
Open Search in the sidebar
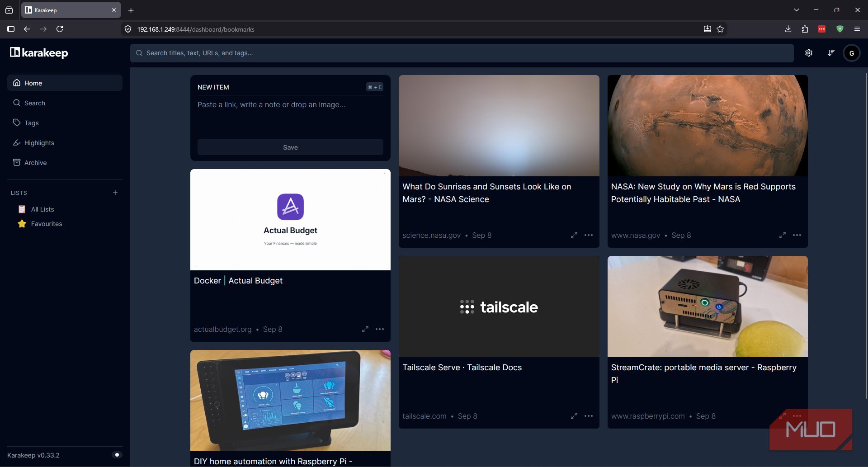click(x=65, y=103)
